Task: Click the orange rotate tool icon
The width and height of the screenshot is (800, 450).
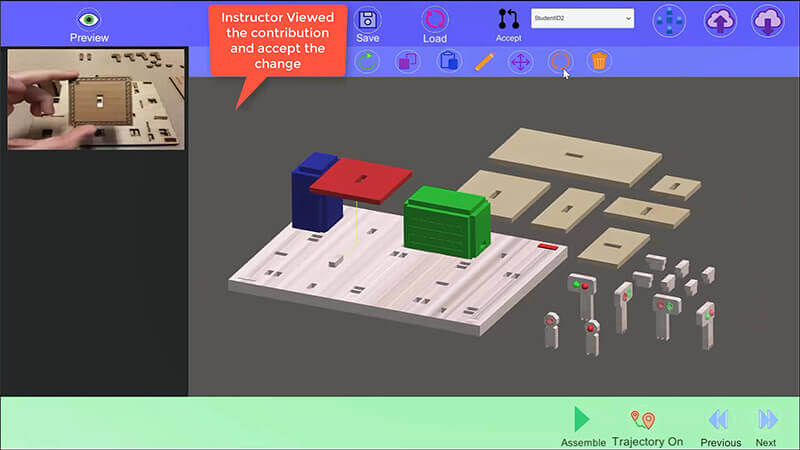Action: pyautogui.click(x=560, y=61)
